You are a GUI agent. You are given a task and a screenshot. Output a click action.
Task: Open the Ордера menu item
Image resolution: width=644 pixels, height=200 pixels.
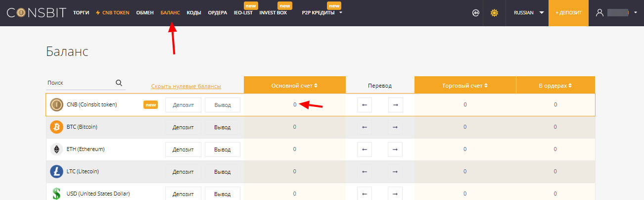point(217,13)
